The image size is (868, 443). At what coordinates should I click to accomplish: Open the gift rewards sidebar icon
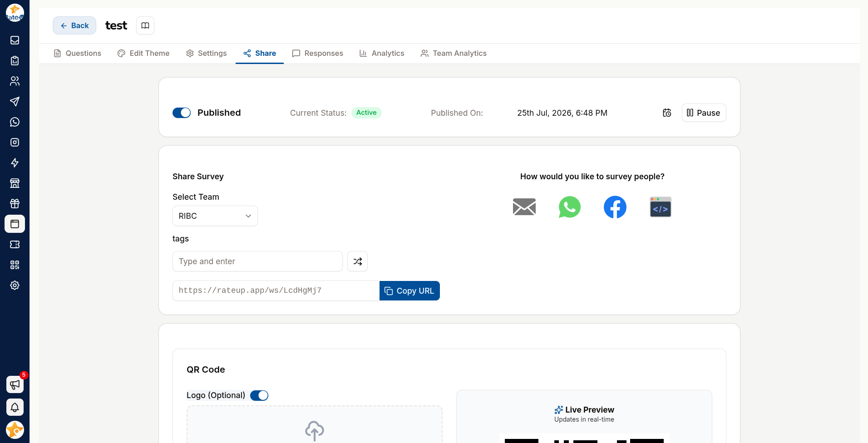pyautogui.click(x=15, y=203)
